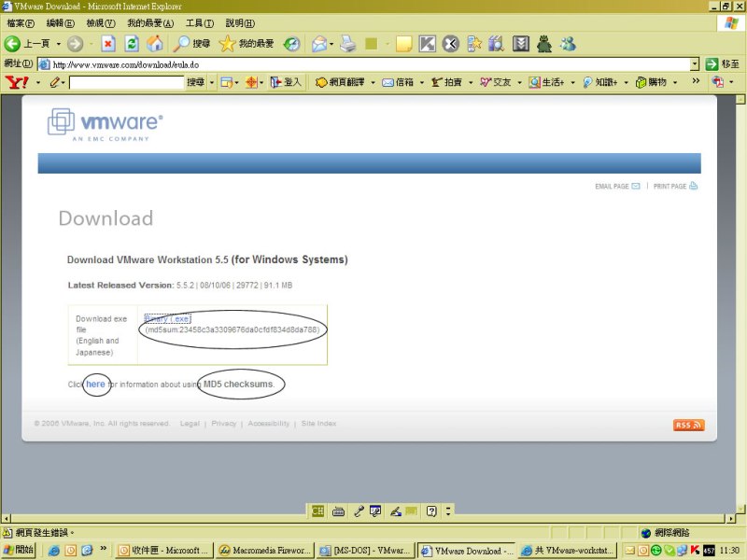Click the PRINT PAGE link
Viewport: 747px width, 560px height.
click(x=675, y=186)
